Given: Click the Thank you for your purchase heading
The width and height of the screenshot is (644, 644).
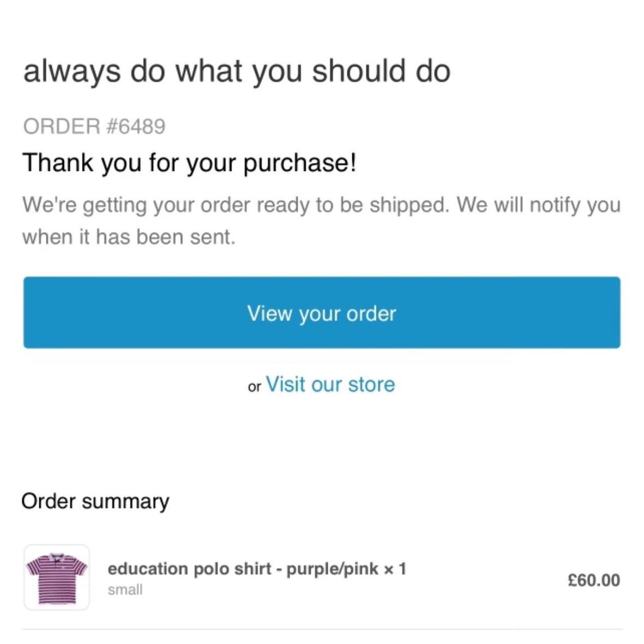Looking at the screenshot, I should coord(190,162).
